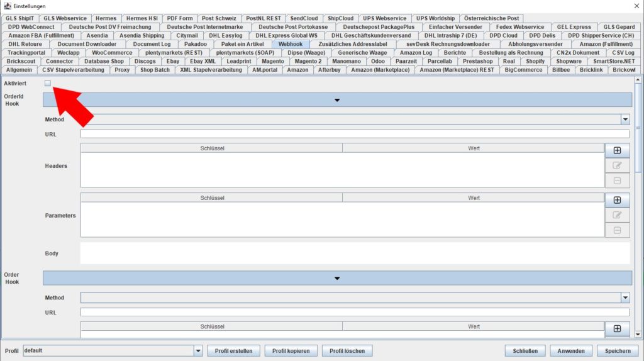Open the Zusätzliches Addresslabel tab
This screenshot has width=644, height=361.
(352, 44)
